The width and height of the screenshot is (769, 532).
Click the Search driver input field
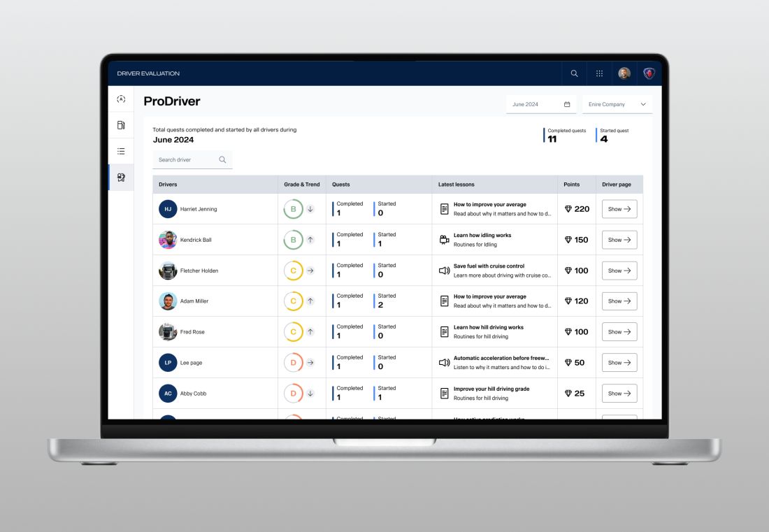(192, 160)
